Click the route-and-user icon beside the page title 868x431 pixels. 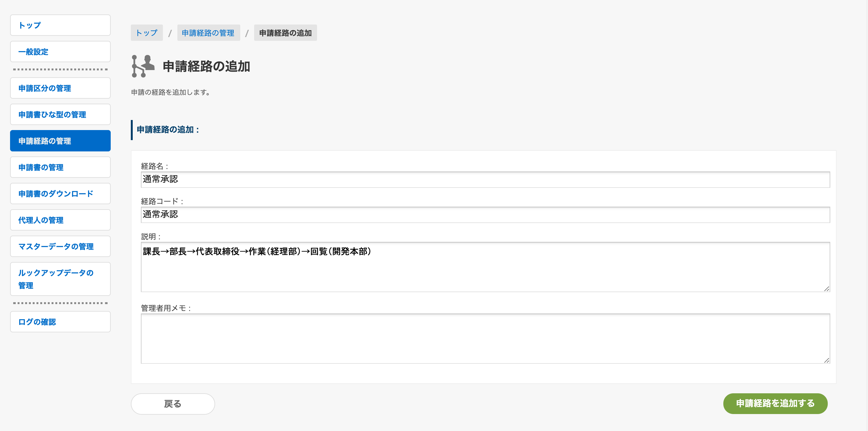pos(143,66)
